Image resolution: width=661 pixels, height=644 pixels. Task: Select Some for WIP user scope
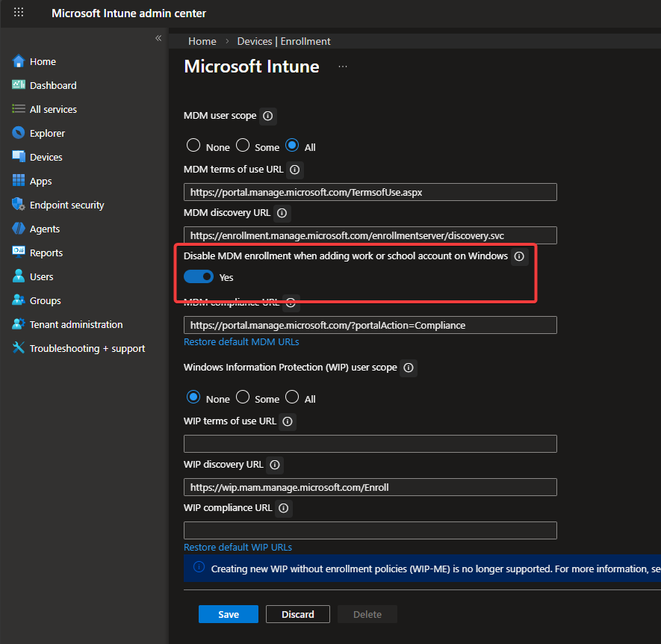[x=243, y=397]
